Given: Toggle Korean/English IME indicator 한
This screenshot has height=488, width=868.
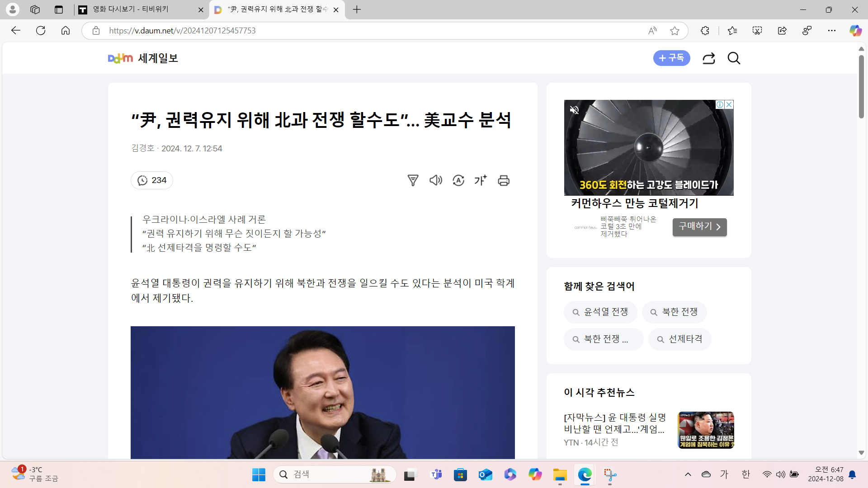Looking at the screenshot, I should pyautogui.click(x=746, y=474).
